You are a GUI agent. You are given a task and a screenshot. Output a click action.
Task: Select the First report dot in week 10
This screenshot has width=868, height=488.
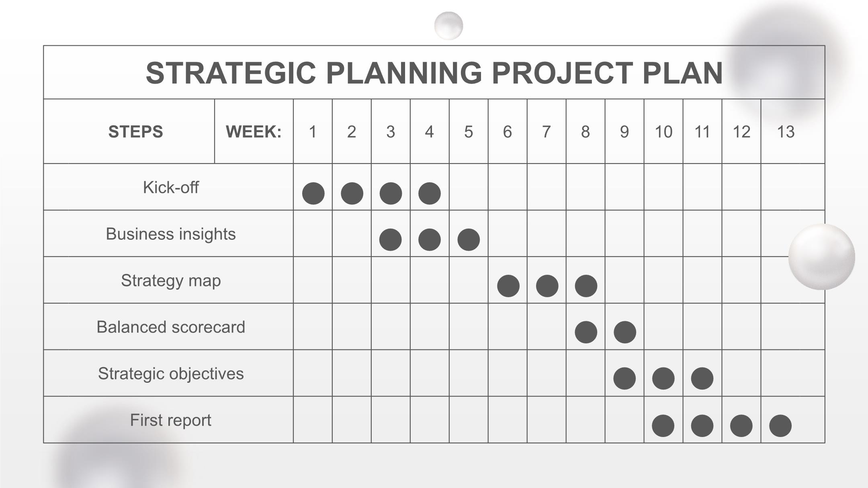663,426
